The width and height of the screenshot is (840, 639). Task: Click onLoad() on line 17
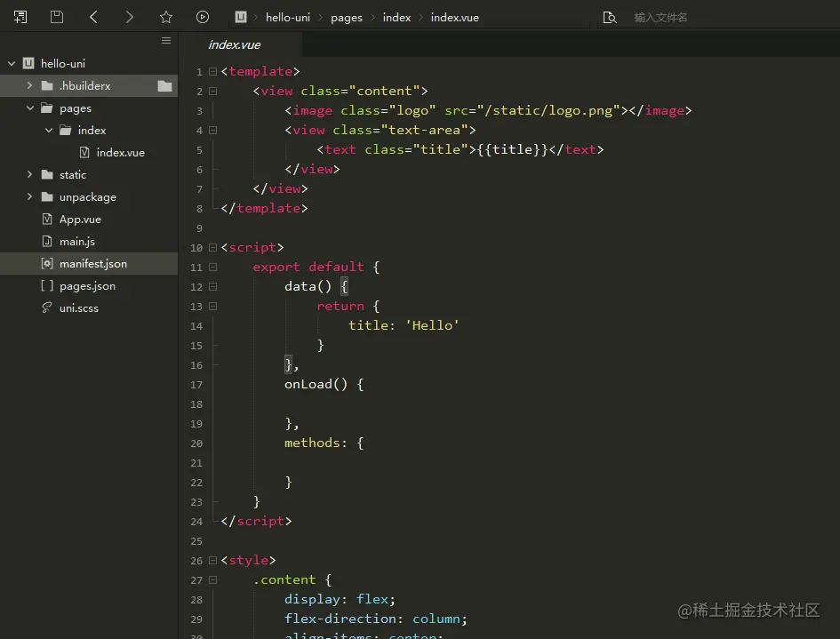click(x=316, y=384)
